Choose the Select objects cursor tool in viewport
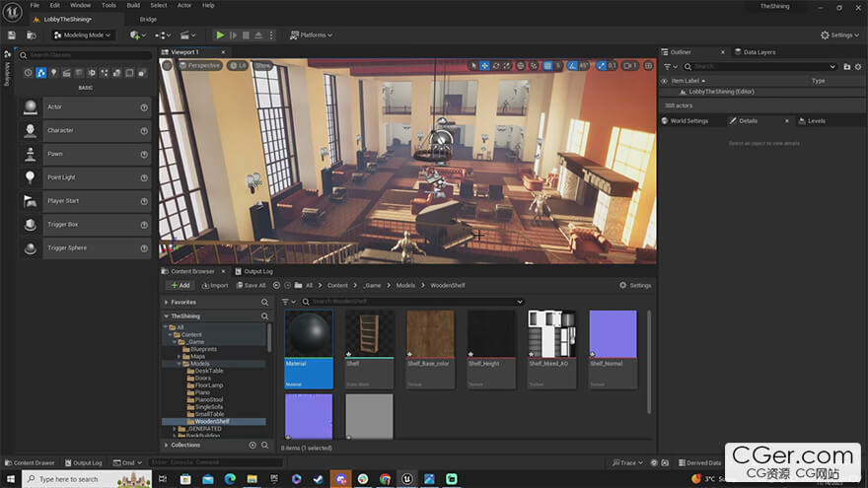 tap(473, 65)
